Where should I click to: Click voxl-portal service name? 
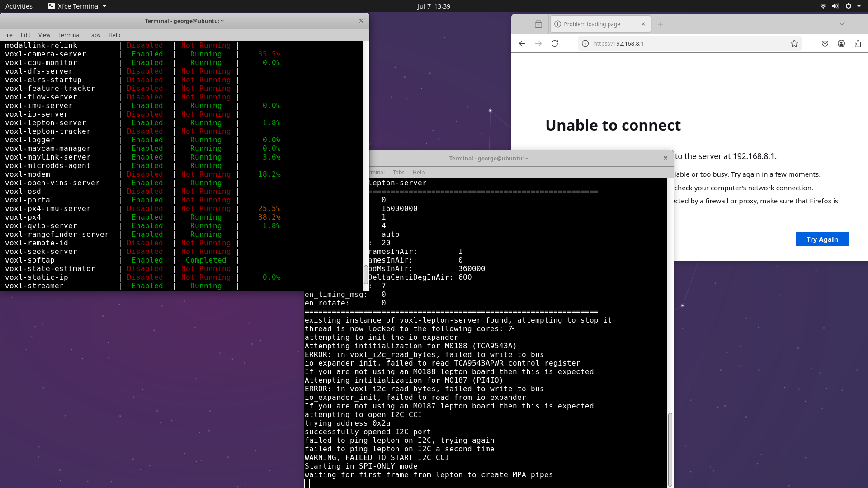pyautogui.click(x=30, y=200)
